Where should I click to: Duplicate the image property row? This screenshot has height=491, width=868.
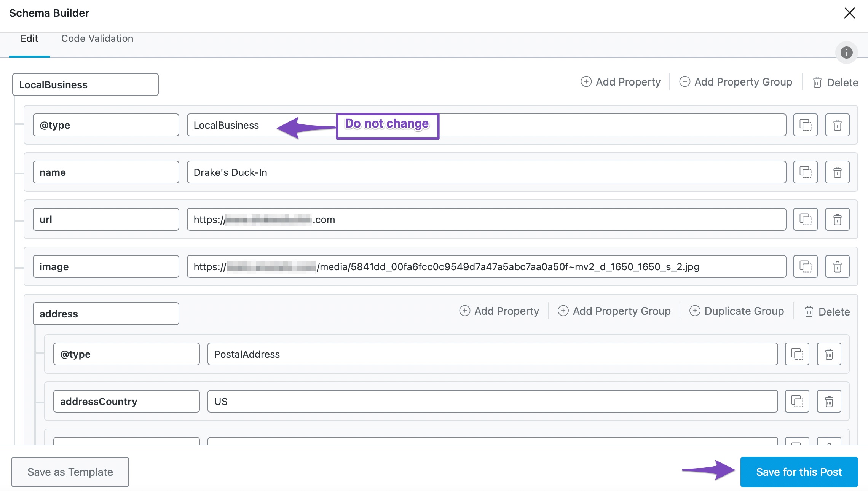tap(805, 266)
